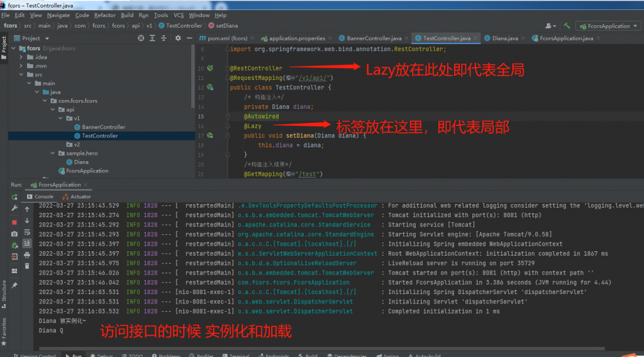Open the Refactor menu

pos(105,15)
